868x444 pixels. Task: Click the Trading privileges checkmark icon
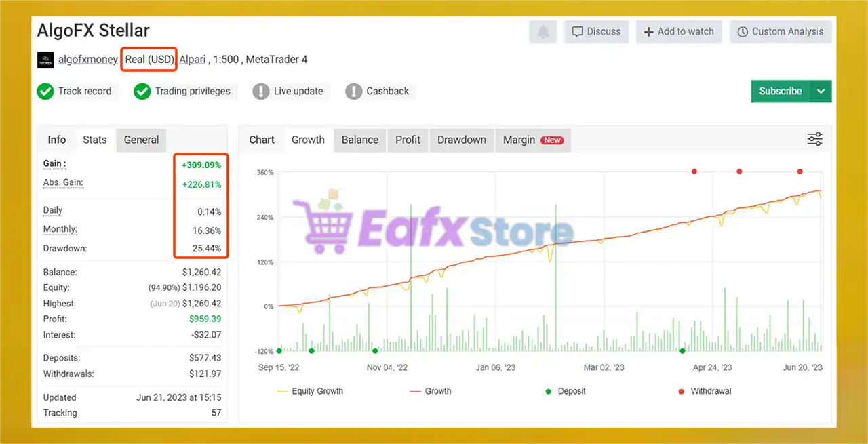point(142,92)
